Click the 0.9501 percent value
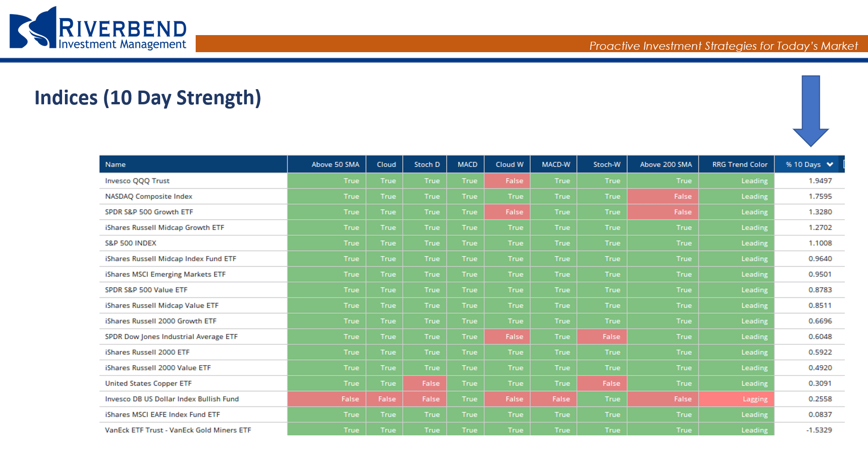This screenshot has height=451, width=868. [x=820, y=275]
